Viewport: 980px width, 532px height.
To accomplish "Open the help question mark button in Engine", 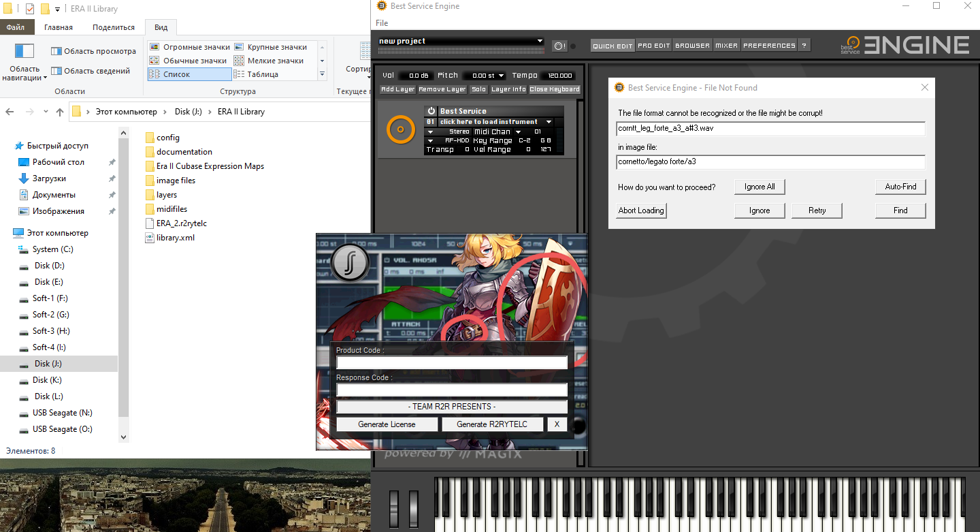I will pyautogui.click(x=804, y=46).
